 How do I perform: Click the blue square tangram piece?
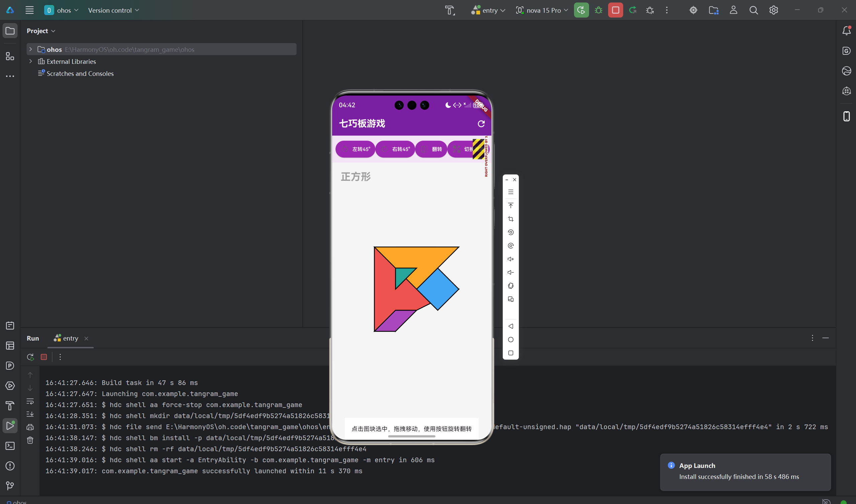(x=438, y=289)
